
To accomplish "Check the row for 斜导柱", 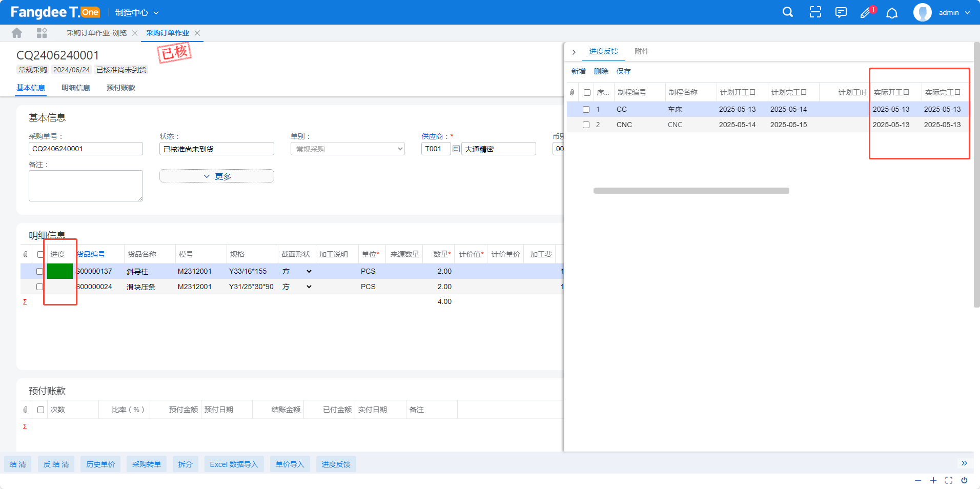I will pyautogui.click(x=39, y=271).
